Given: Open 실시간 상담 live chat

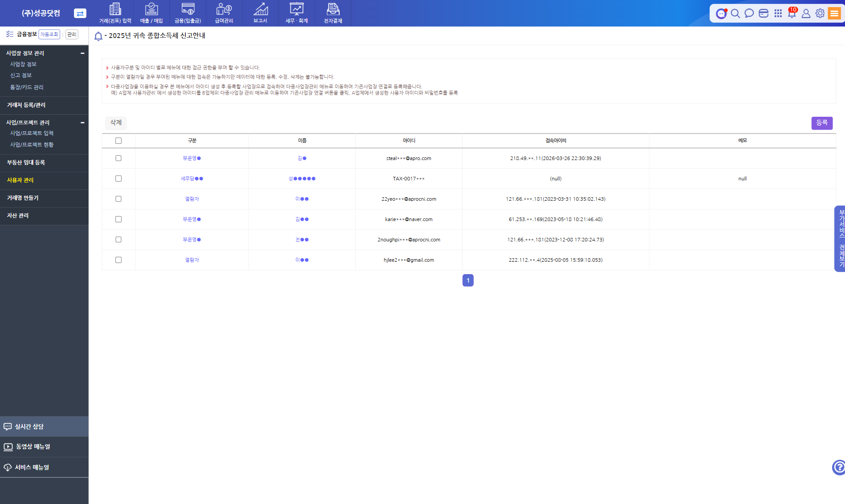Looking at the screenshot, I should (44, 427).
